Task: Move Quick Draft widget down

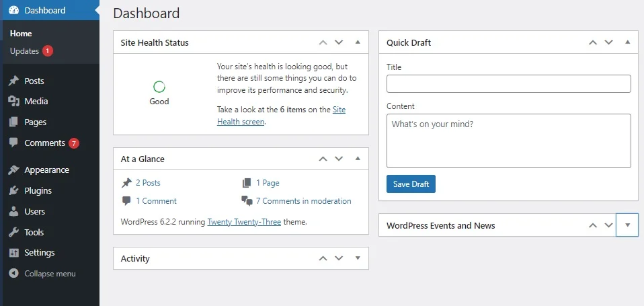Action: (x=608, y=42)
